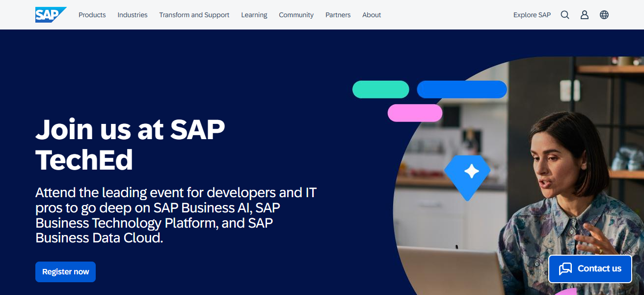Open the Learning menu

click(x=254, y=15)
